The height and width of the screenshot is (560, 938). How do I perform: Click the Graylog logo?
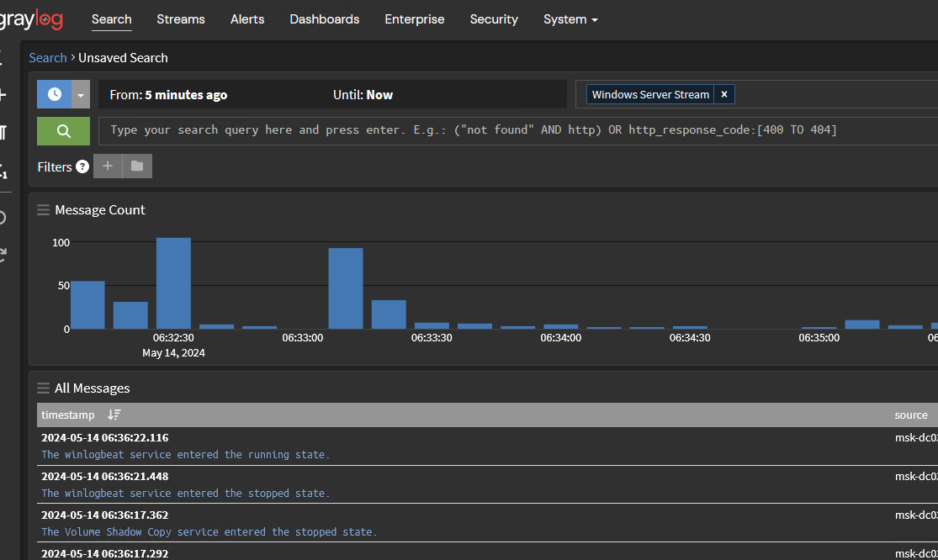(31, 19)
